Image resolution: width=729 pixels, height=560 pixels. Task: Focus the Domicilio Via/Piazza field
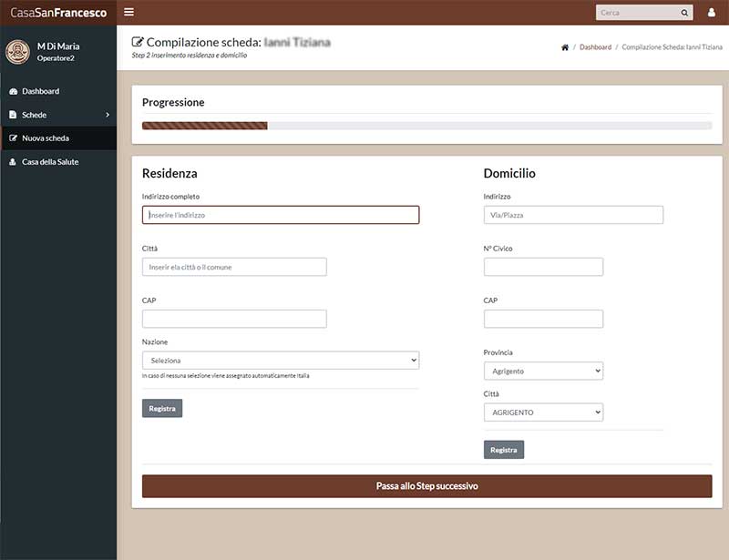(573, 215)
